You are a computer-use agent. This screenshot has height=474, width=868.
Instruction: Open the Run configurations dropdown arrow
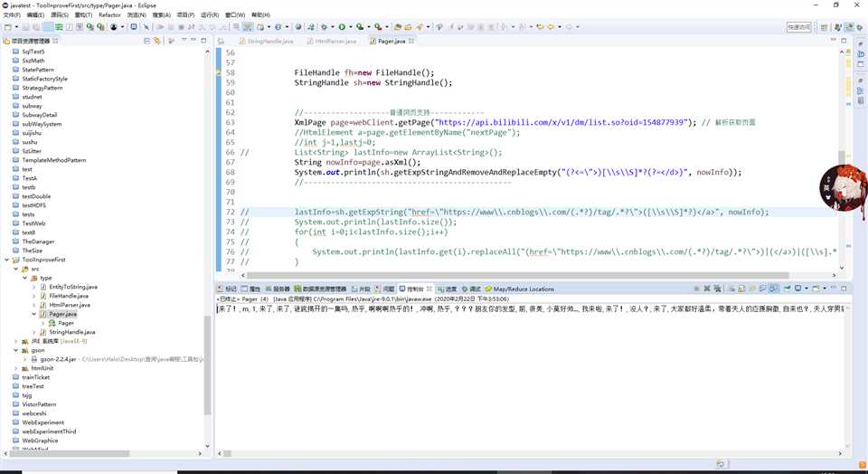point(350,26)
